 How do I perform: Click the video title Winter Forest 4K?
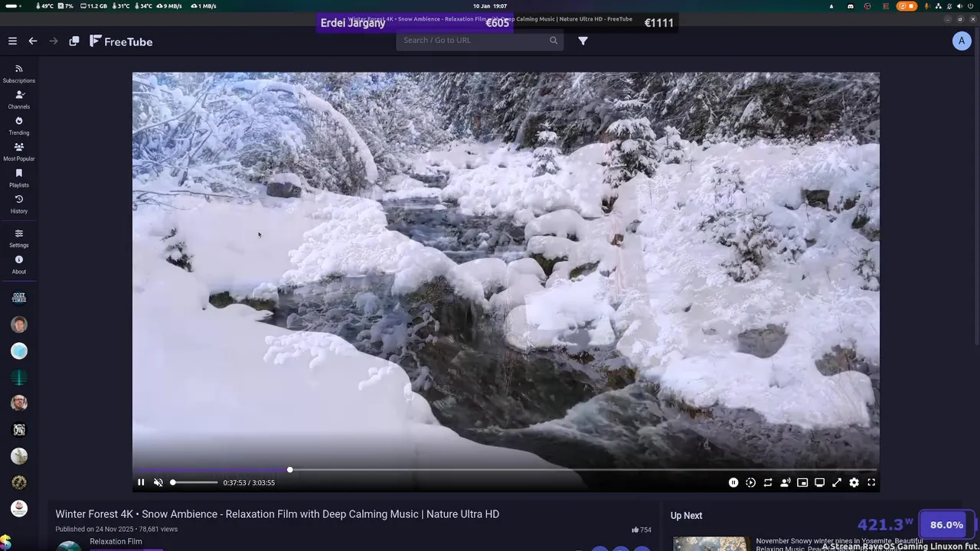click(277, 514)
